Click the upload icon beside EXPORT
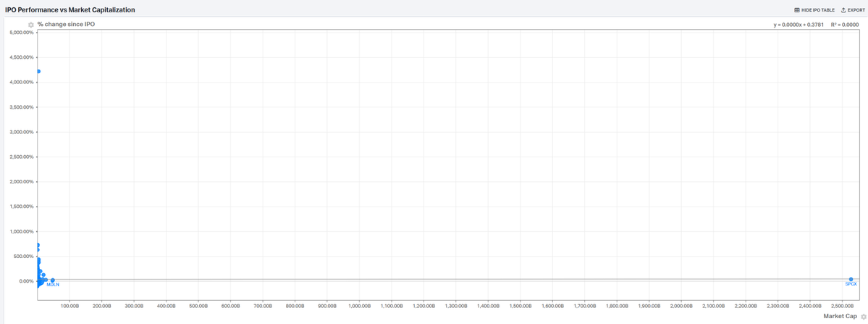 [843, 10]
